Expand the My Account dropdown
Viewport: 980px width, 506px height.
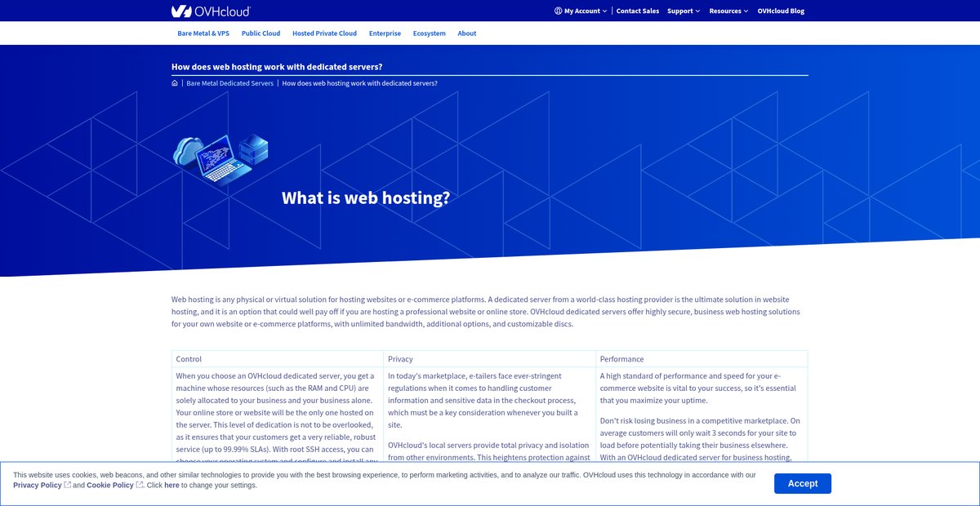point(581,11)
